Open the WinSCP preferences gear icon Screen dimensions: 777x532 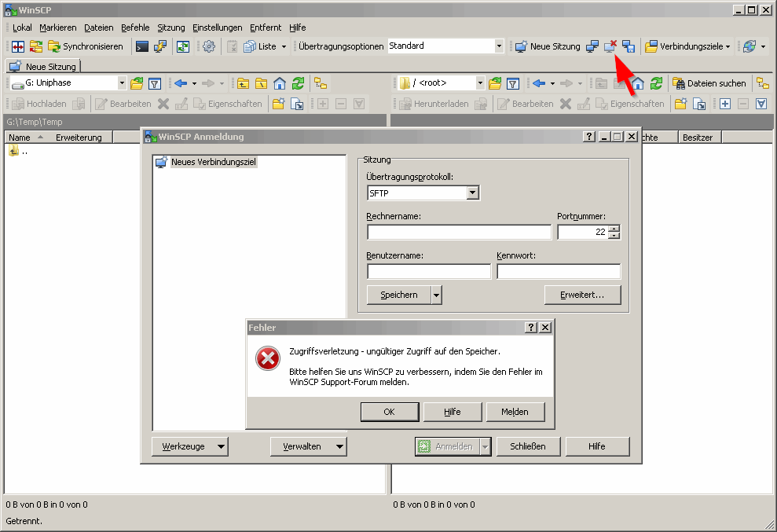[x=209, y=46]
